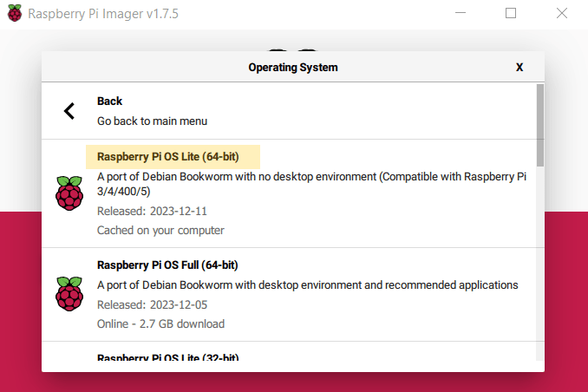Click raspberry icon beside OS Full (64-bit)
This screenshot has width=588, height=392.
tap(69, 294)
